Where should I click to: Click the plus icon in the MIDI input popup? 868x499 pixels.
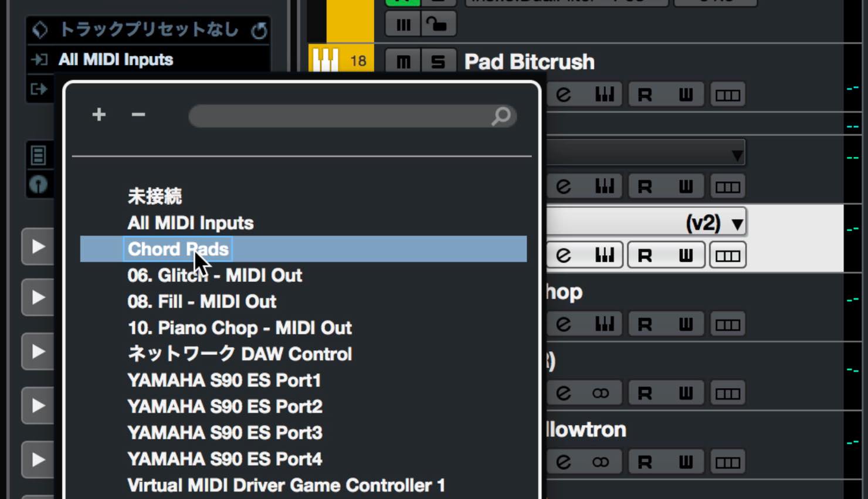pos(99,114)
